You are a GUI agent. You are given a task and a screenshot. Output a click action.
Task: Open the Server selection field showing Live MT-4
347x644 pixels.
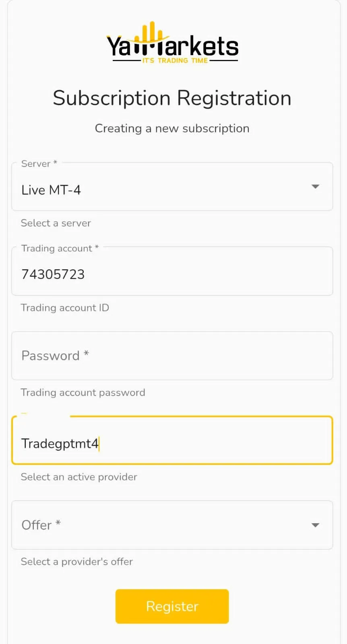(x=161, y=186)
